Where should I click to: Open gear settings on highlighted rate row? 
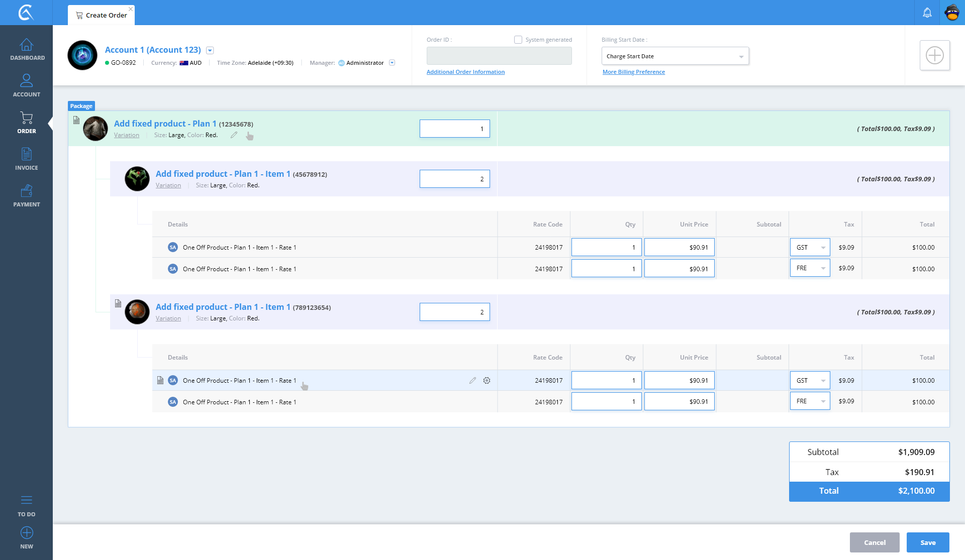(x=487, y=381)
